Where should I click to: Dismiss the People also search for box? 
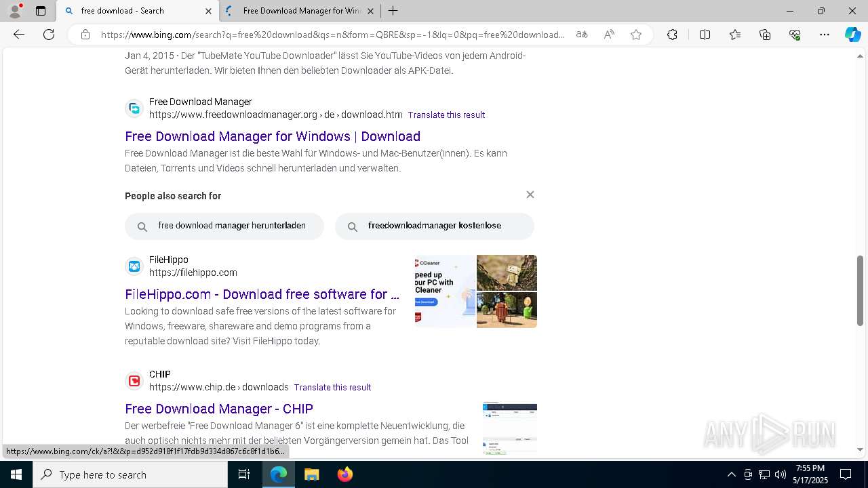tap(530, 195)
